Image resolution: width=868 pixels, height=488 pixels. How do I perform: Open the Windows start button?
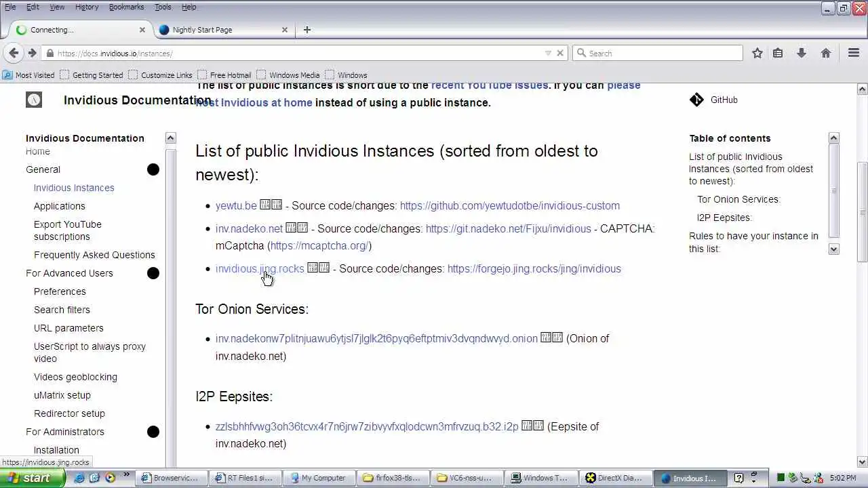pyautogui.click(x=33, y=478)
